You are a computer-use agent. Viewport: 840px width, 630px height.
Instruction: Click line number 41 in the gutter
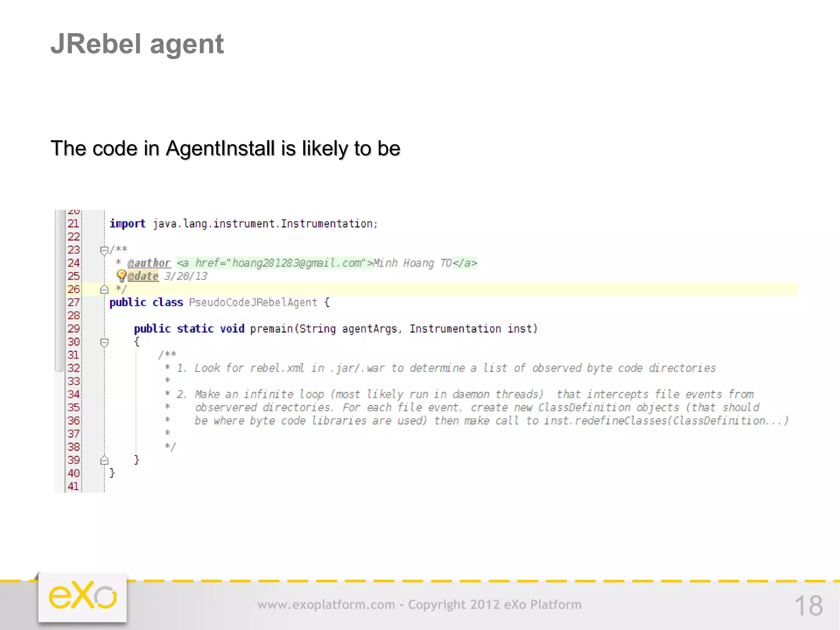pyautogui.click(x=73, y=486)
